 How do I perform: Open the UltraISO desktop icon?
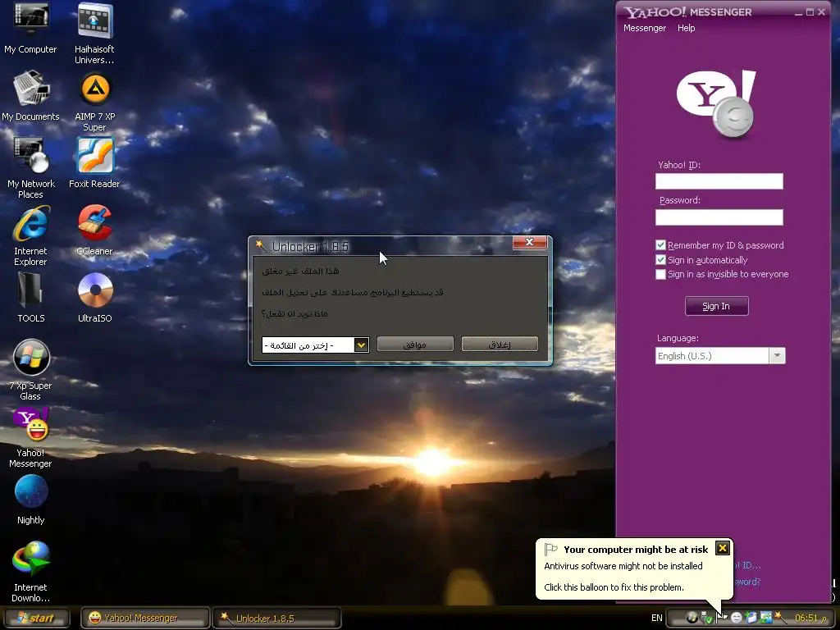click(x=94, y=297)
